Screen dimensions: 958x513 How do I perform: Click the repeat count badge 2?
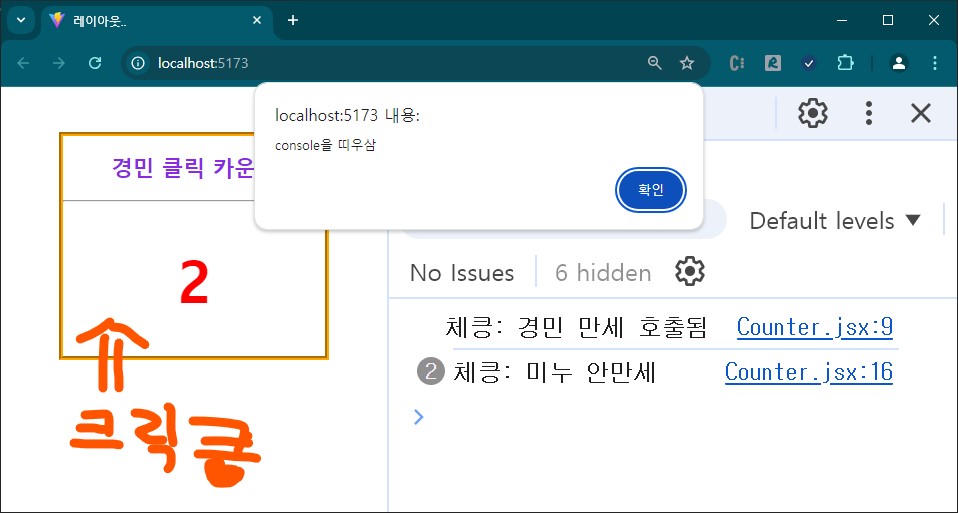point(431,373)
